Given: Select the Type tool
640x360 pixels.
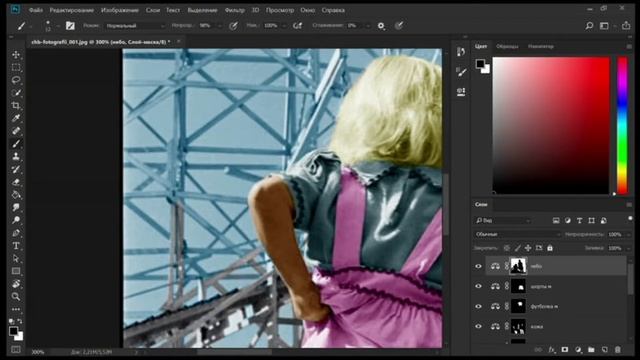Looking at the screenshot, I should coord(16,246).
